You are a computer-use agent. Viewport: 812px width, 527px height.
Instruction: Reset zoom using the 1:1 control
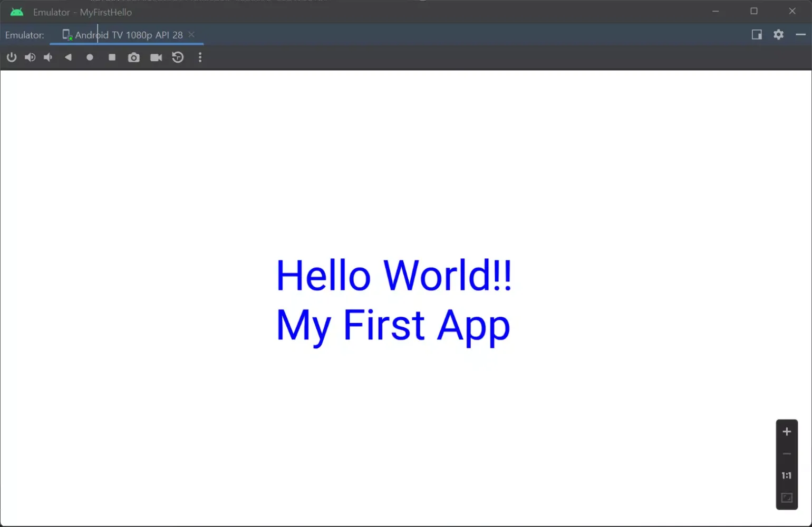[x=786, y=475]
